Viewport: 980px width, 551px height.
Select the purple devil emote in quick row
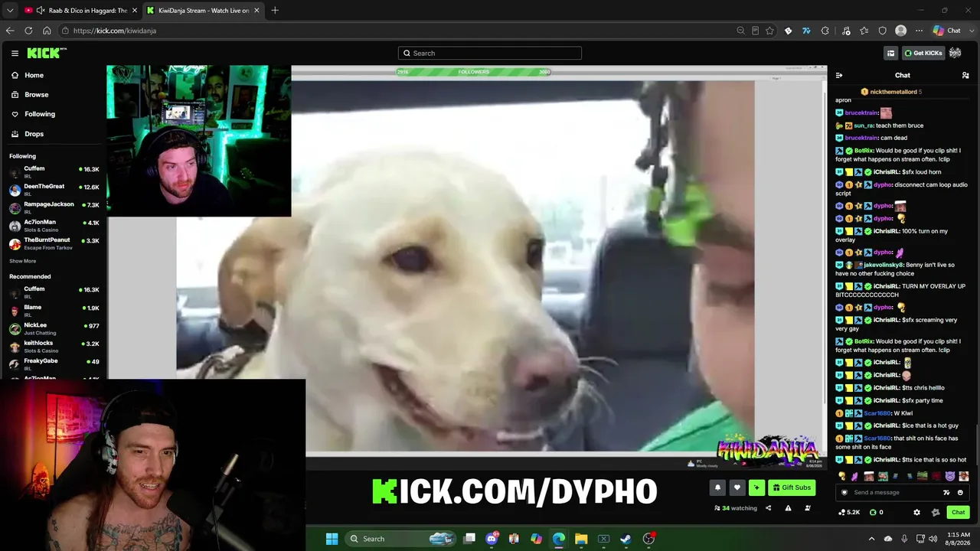(950, 477)
